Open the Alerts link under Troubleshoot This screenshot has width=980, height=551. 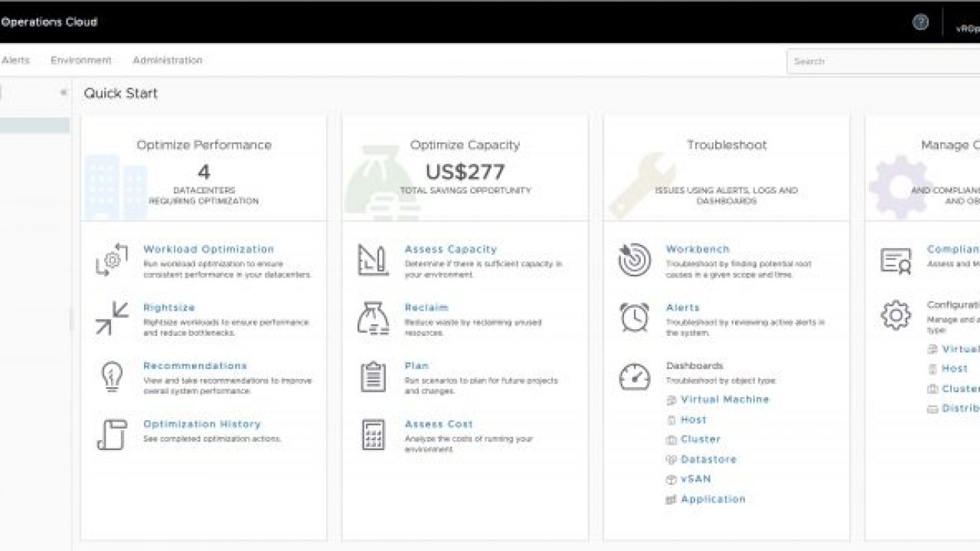(x=683, y=307)
